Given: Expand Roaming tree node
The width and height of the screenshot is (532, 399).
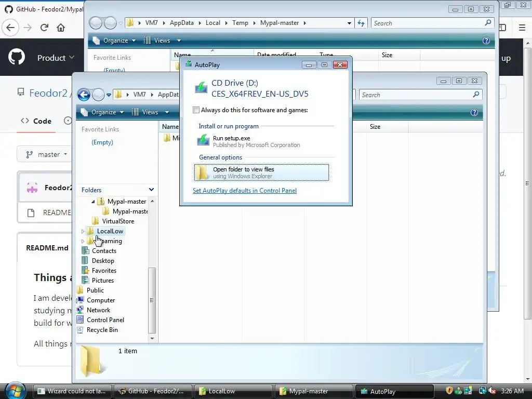Looking at the screenshot, I should point(83,241).
